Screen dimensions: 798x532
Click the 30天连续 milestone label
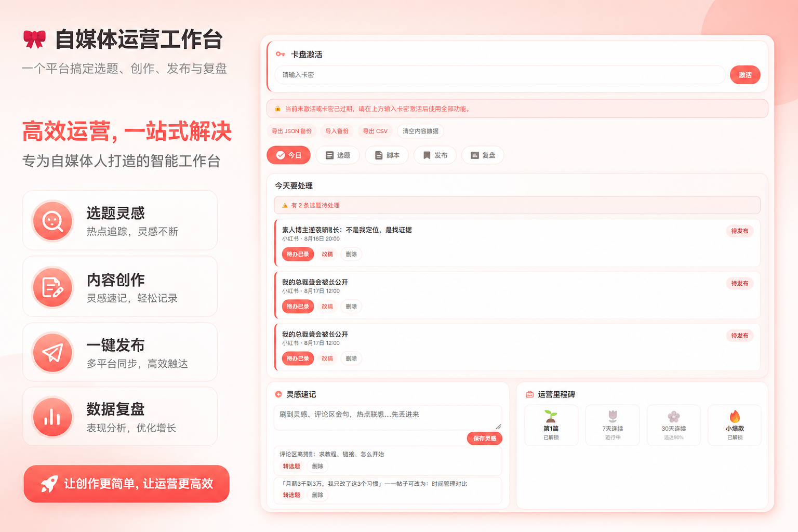click(x=673, y=429)
